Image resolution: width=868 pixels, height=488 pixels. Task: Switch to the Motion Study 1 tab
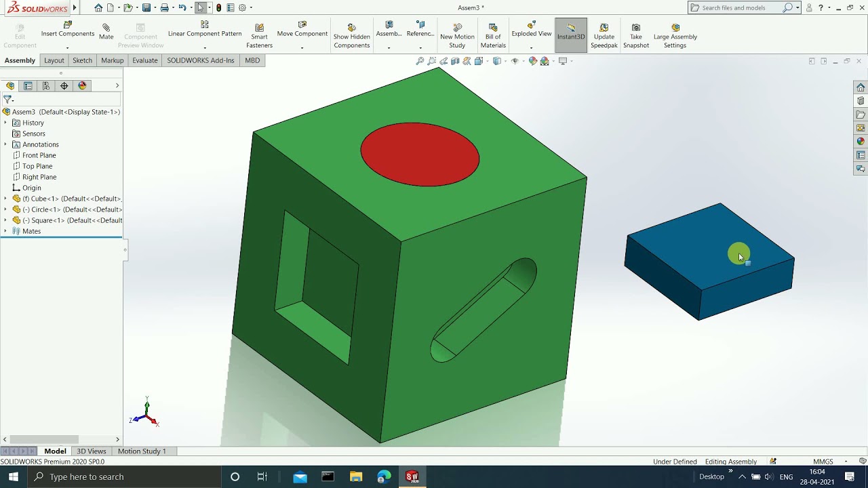pyautogui.click(x=142, y=451)
